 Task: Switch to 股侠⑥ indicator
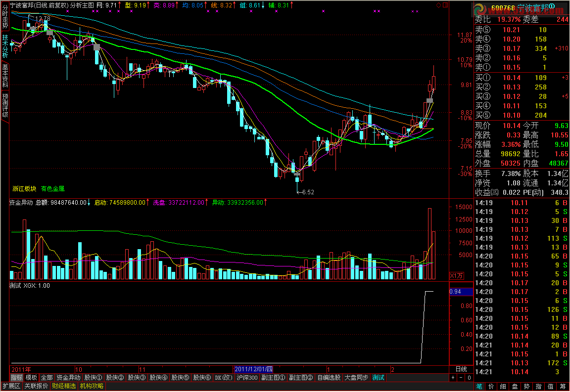[202, 378]
